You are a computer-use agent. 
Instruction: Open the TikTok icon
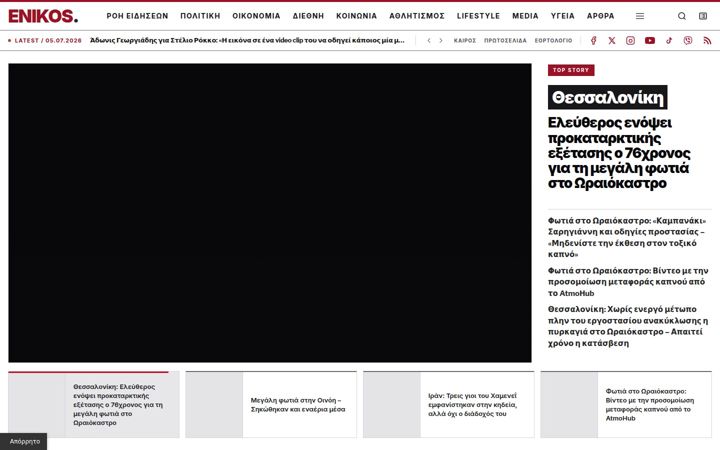coord(669,40)
